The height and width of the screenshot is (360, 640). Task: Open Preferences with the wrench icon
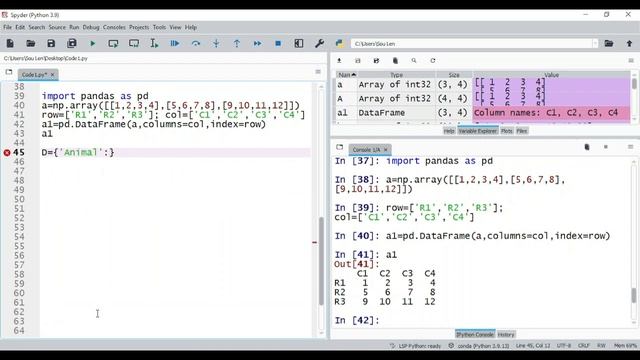320,43
